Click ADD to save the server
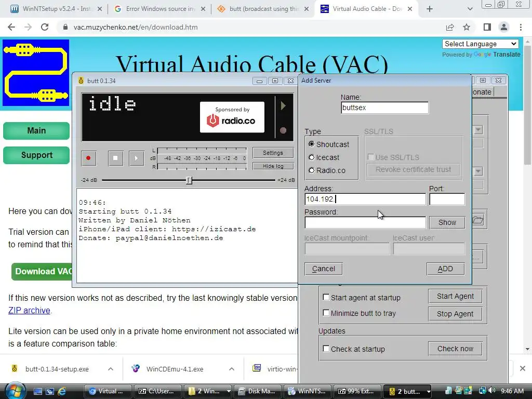Image resolution: width=532 pixels, height=399 pixels. [x=445, y=269]
